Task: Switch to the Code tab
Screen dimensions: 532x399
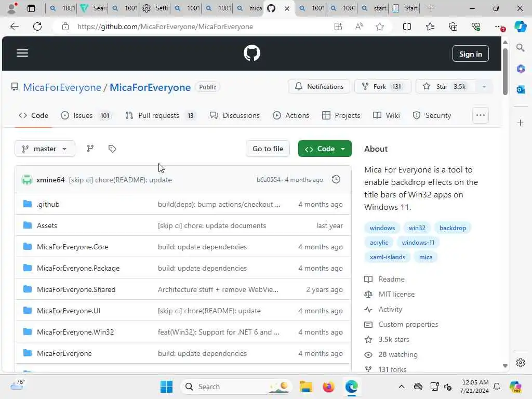Action: pyautogui.click(x=33, y=115)
